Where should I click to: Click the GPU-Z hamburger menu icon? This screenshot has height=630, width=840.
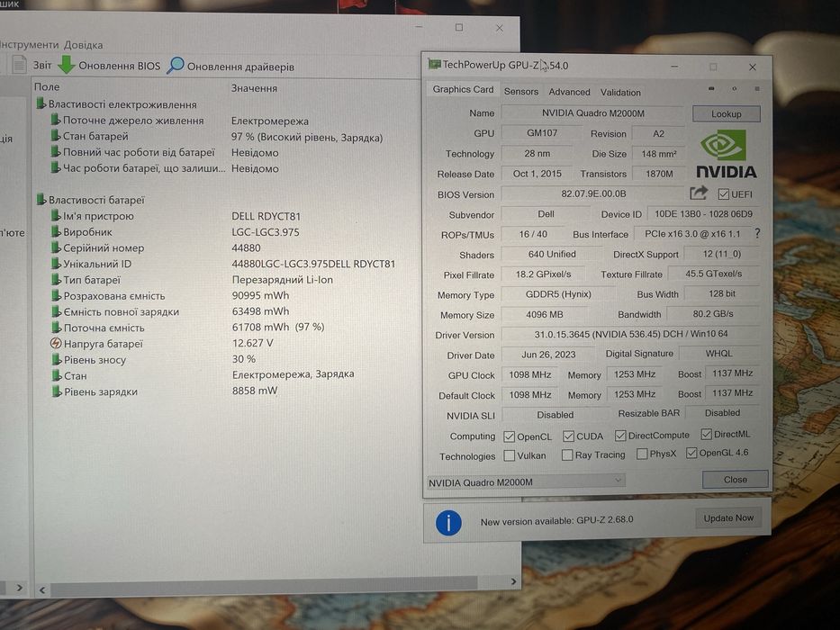(x=757, y=89)
